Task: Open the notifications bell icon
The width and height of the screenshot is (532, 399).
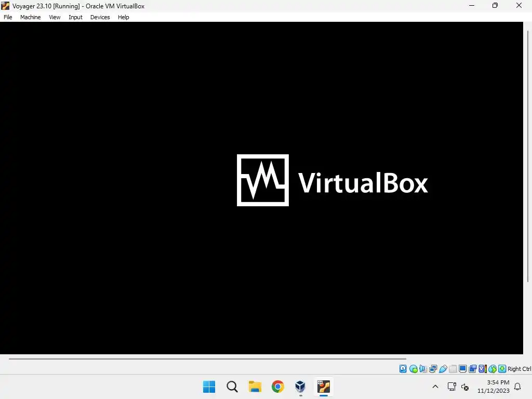Action: pyautogui.click(x=517, y=387)
